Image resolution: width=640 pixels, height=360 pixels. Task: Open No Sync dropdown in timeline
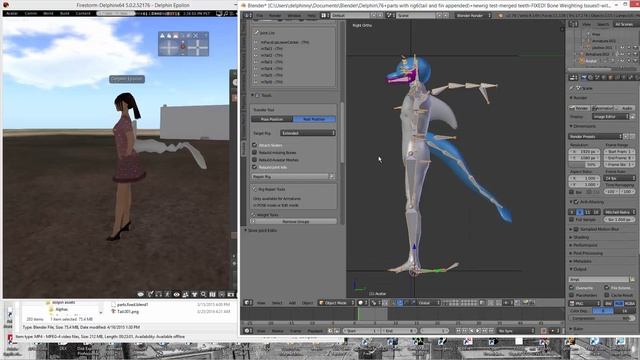[x=516, y=331]
